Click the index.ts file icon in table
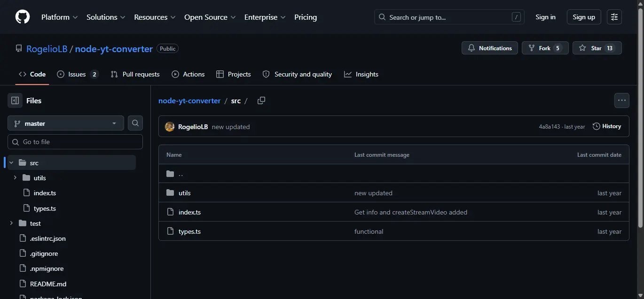Screen dimensions: 644x299 [x=170, y=212]
